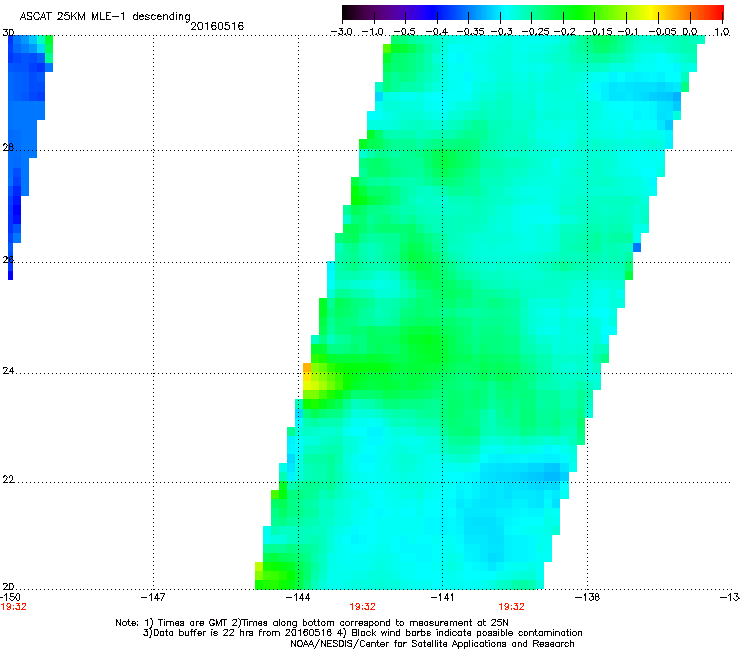Select the -0.15 color scale label
Viewport: 740px width, 650px height.
tap(599, 32)
